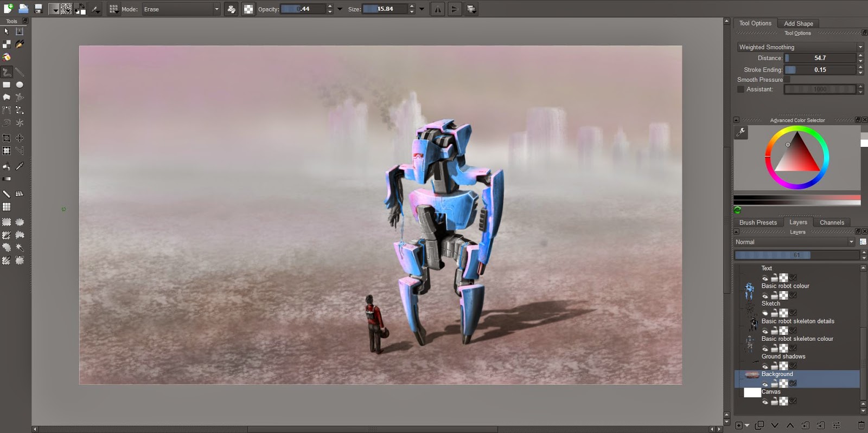Open the Add Layer dropdown arrow
This screenshot has height=433, width=868.
[747, 425]
